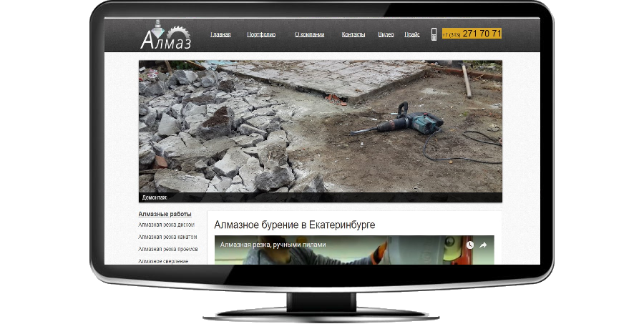
Task: Select the Видео menu link
Action: click(x=386, y=34)
